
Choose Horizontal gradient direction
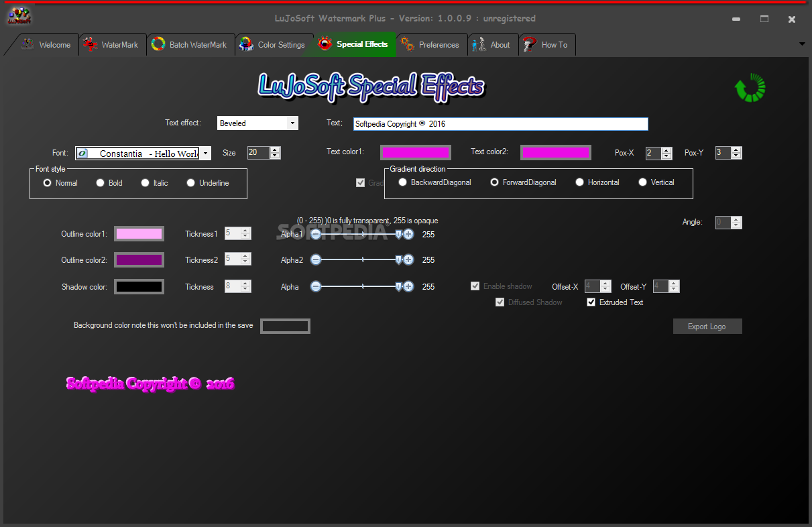(597, 182)
